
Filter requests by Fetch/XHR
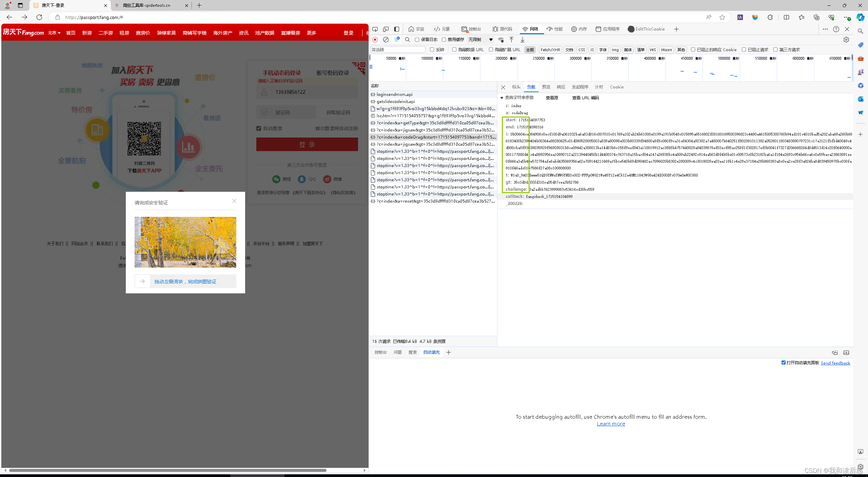pyautogui.click(x=550, y=50)
